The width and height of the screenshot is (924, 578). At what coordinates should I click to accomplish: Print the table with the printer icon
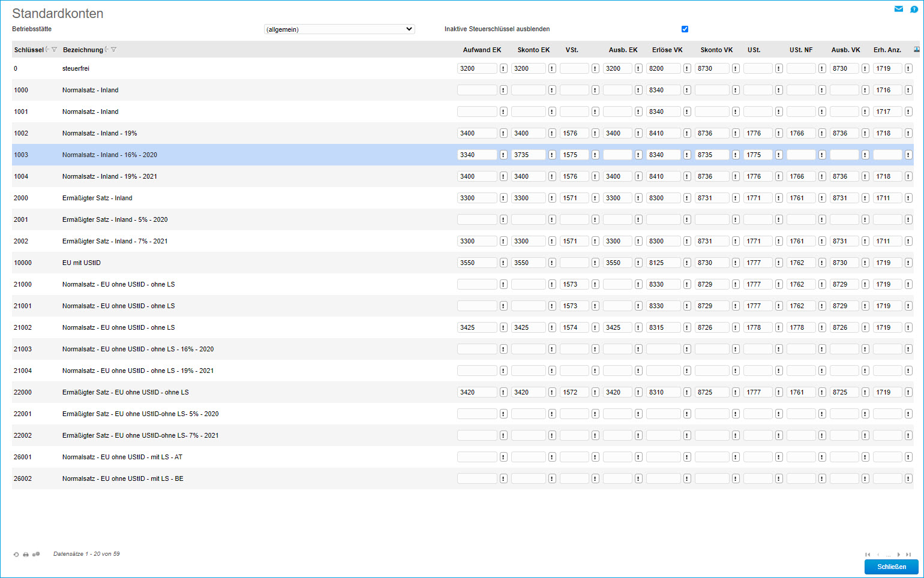coord(26,555)
